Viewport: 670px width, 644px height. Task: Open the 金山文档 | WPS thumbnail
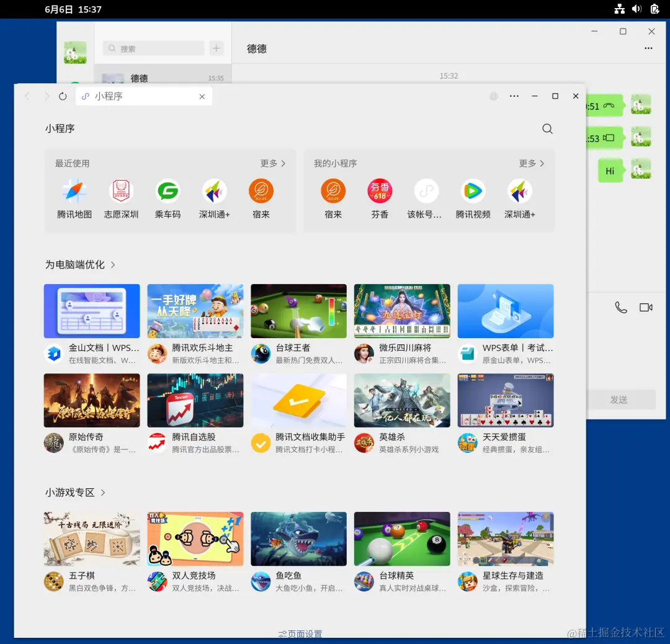[92, 311]
